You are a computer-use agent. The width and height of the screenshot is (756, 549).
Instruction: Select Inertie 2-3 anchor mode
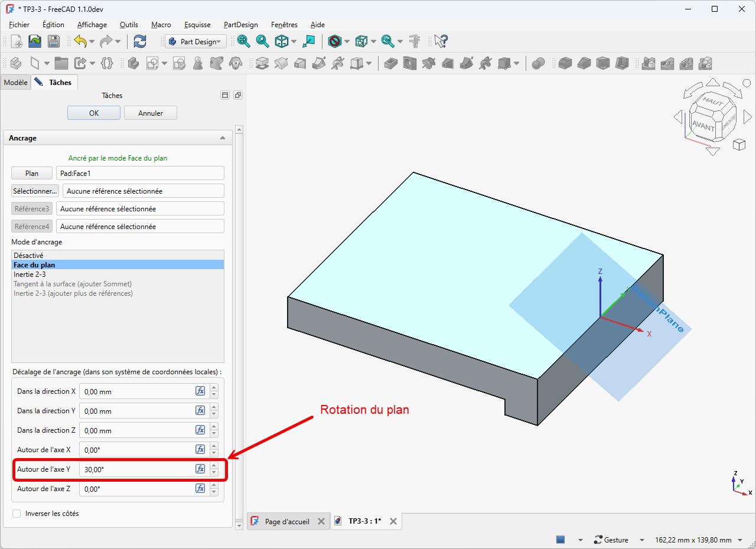coord(30,274)
